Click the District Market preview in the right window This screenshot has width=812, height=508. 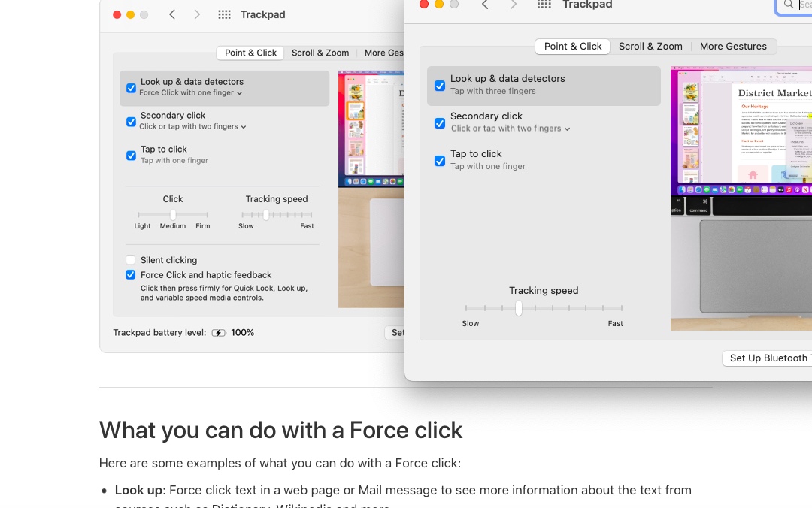(741, 198)
